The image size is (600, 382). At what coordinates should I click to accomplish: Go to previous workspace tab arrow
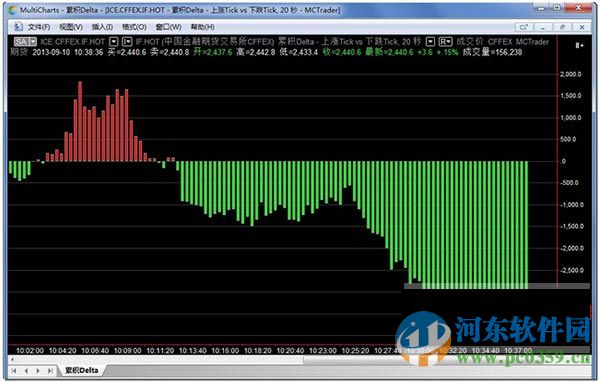(x=26, y=371)
